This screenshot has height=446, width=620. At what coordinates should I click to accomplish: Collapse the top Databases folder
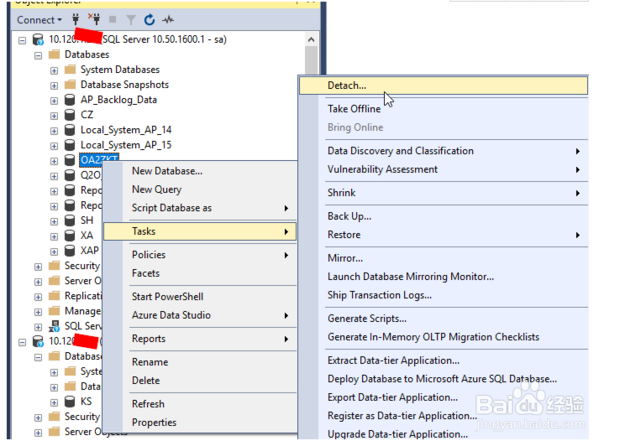coord(38,55)
